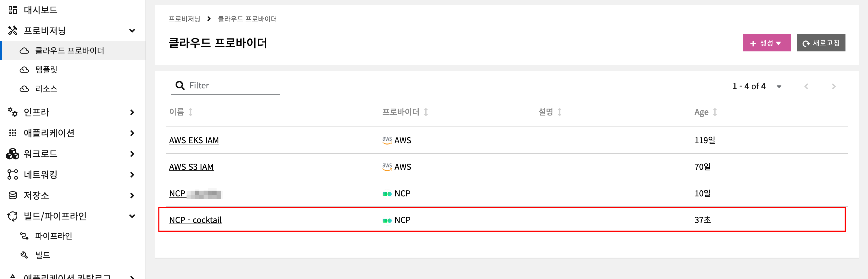The width and height of the screenshot is (868, 279).
Task: Sort the Age column by its arrow
Action: (715, 112)
